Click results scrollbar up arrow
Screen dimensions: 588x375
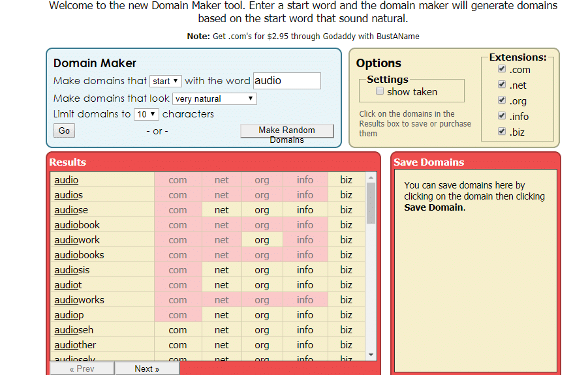(x=371, y=177)
